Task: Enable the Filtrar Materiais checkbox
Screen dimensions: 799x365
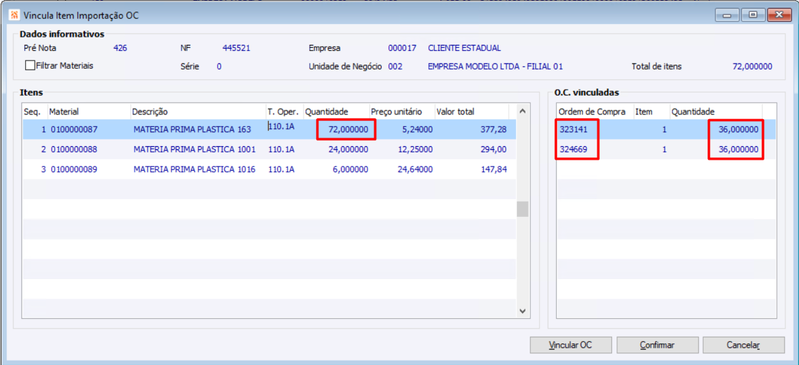Action: pyautogui.click(x=30, y=65)
